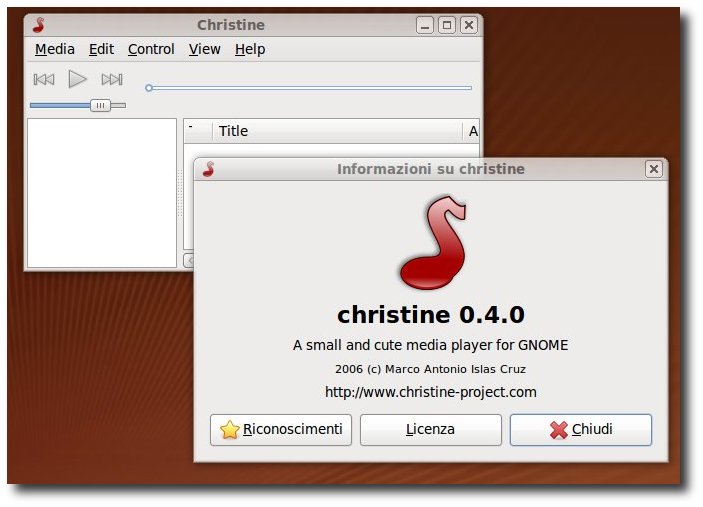Click the previous track button
The height and width of the screenshot is (507, 703).
click(x=44, y=80)
